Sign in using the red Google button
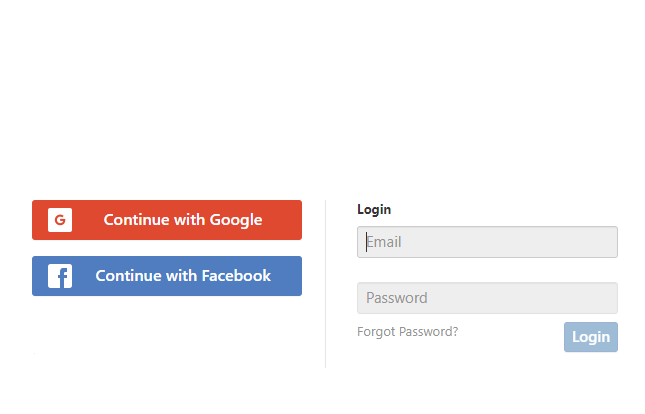645x414 pixels. (167, 220)
